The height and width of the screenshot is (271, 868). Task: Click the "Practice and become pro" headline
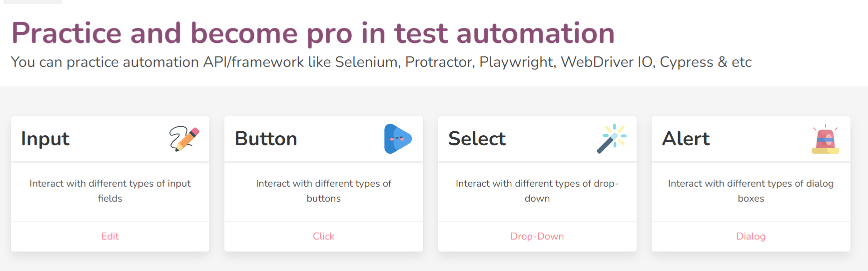click(x=313, y=33)
